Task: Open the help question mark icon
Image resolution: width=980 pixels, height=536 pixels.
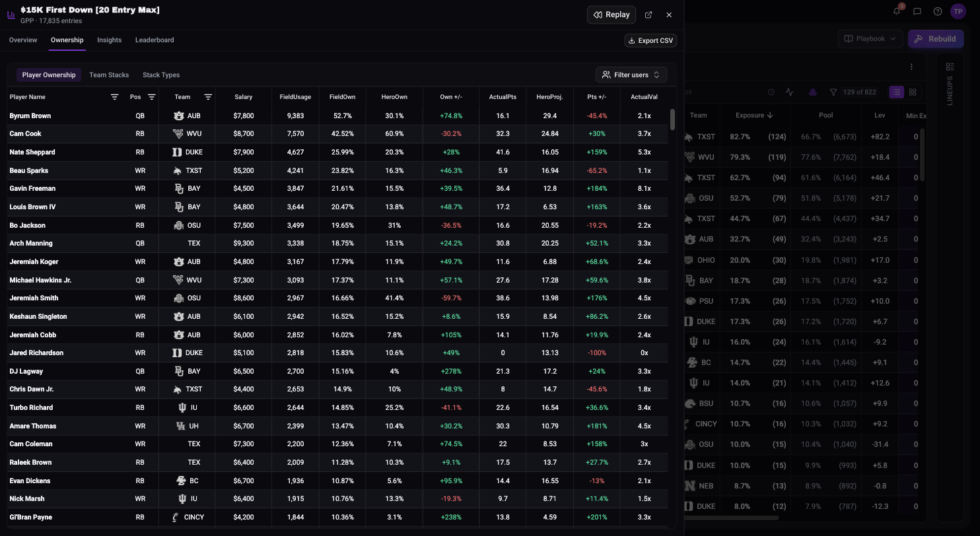Action: tap(938, 11)
